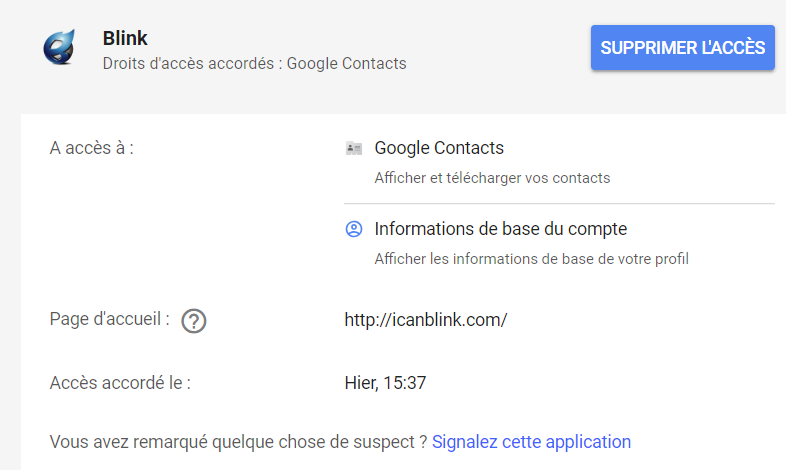
Task: Click the Blink app logo icon
Action: click(59, 47)
